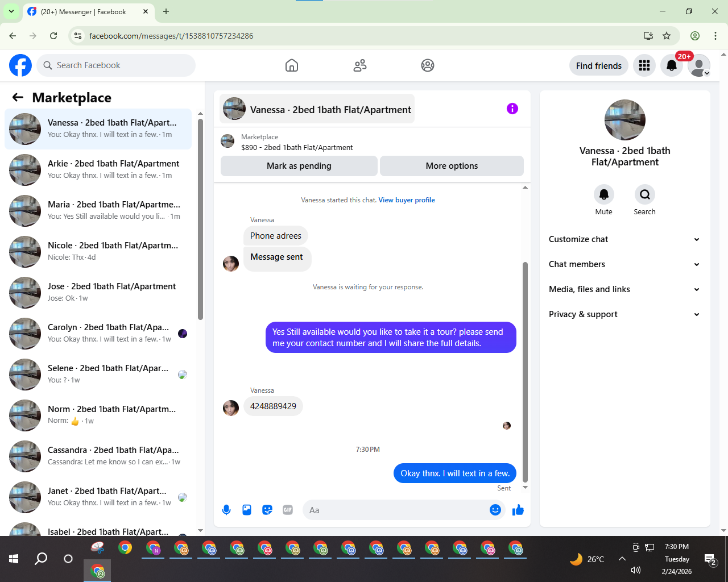Open conversation information purple icon

pyautogui.click(x=512, y=109)
